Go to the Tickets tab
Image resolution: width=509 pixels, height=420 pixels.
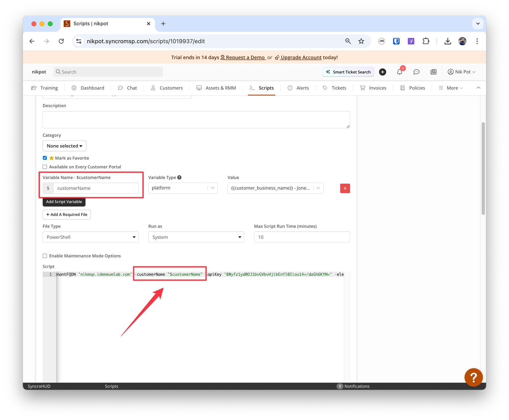(335, 88)
